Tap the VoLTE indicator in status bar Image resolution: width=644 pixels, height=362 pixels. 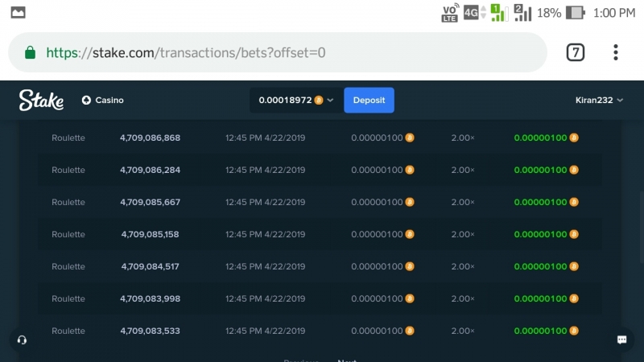tap(449, 13)
